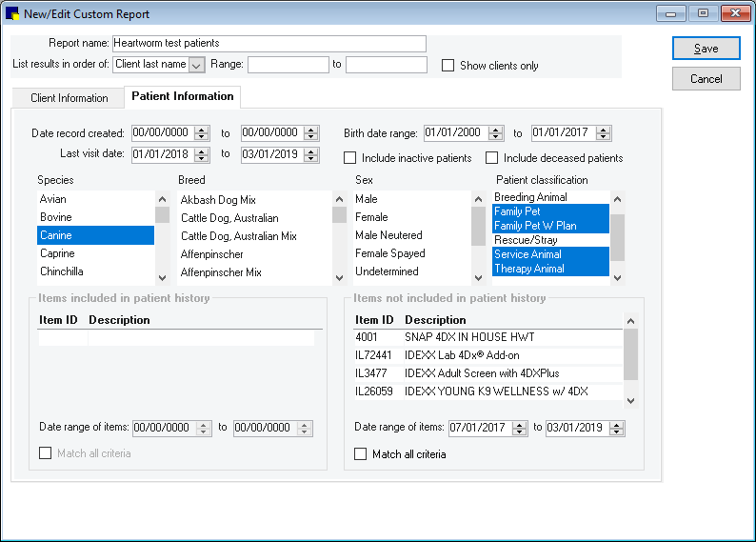756x542 pixels.
Task: Select Rescue/Stray classification
Action: coord(550,240)
